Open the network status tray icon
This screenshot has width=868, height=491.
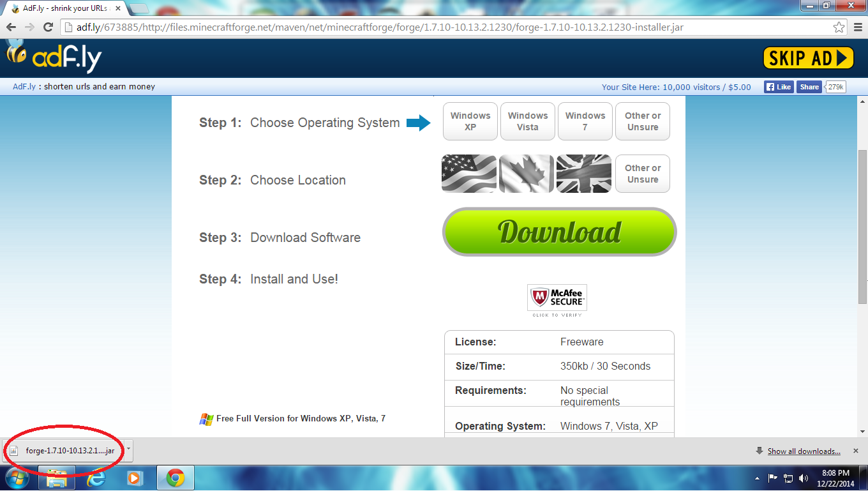tap(788, 478)
